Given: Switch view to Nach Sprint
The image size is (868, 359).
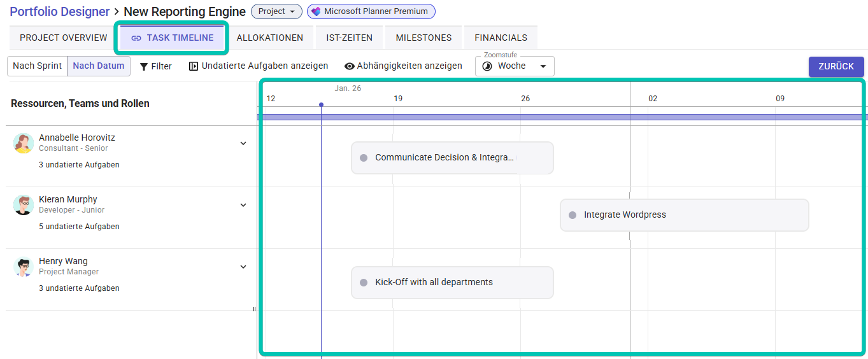Looking at the screenshot, I should click(37, 66).
